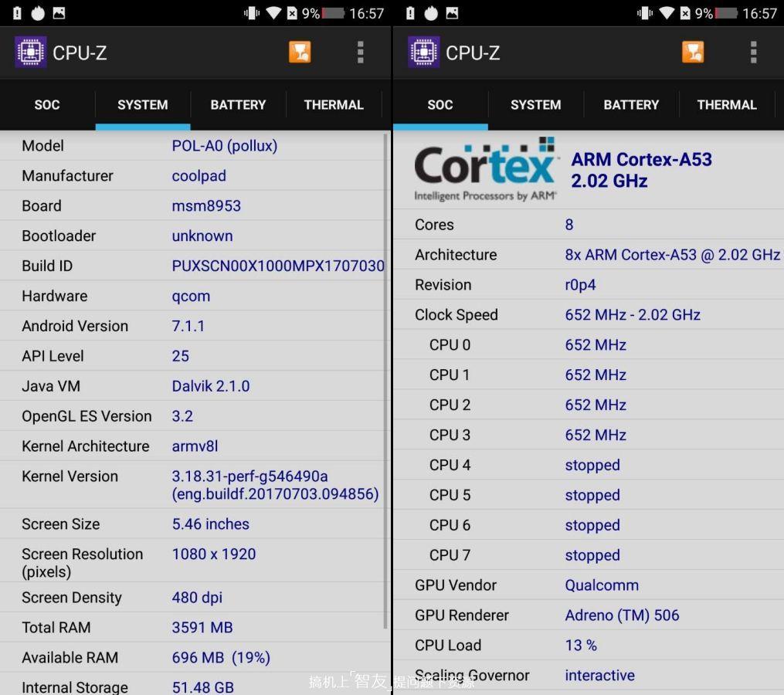Tap the API Level '25' value
The height and width of the screenshot is (695, 784).
point(180,356)
